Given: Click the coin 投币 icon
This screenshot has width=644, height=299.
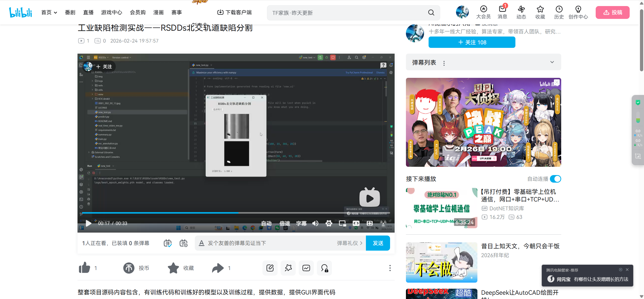Looking at the screenshot, I should click(129, 268).
